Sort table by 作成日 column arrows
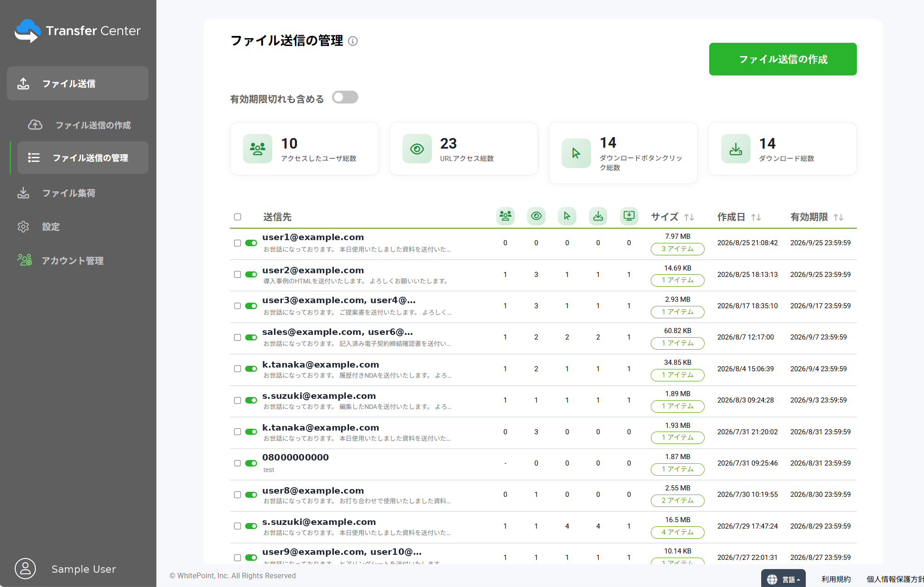 tap(756, 217)
